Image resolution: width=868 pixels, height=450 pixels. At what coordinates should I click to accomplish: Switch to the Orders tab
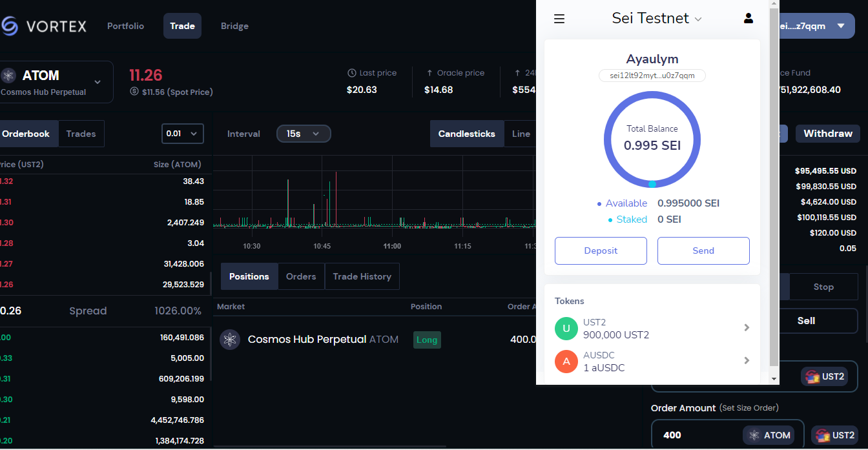tap(301, 276)
